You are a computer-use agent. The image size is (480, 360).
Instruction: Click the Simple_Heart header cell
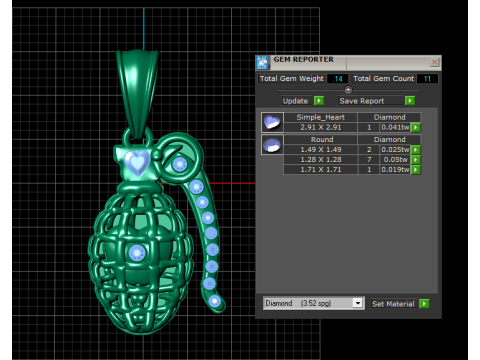click(x=321, y=117)
